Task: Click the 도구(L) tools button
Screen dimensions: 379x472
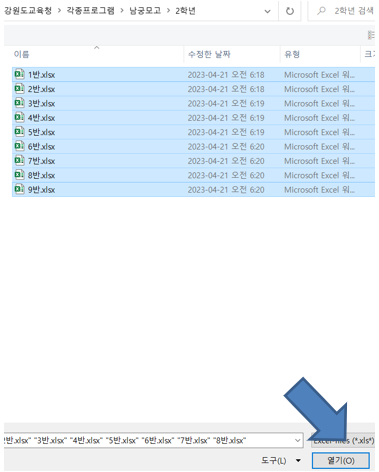Action: (x=274, y=461)
